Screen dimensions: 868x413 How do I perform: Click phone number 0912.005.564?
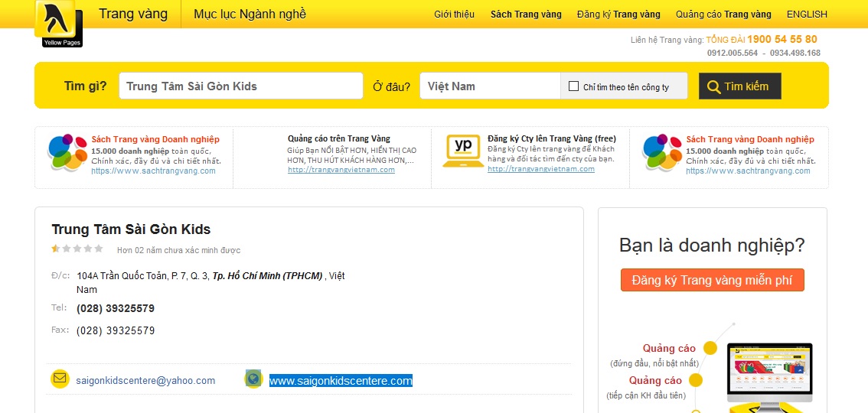pos(733,53)
